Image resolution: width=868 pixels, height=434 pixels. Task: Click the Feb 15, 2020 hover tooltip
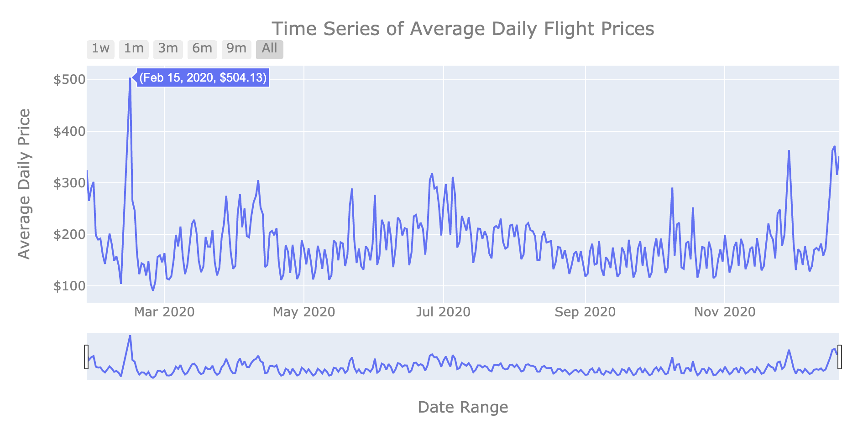(203, 78)
